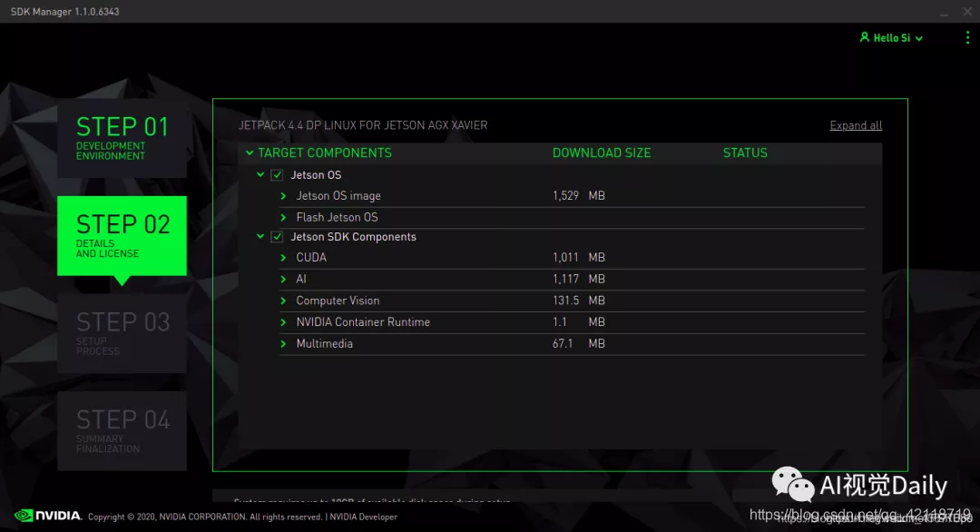This screenshot has width=980, height=532.
Task: Open the NVIDIA Developer link
Action: pyautogui.click(x=363, y=517)
